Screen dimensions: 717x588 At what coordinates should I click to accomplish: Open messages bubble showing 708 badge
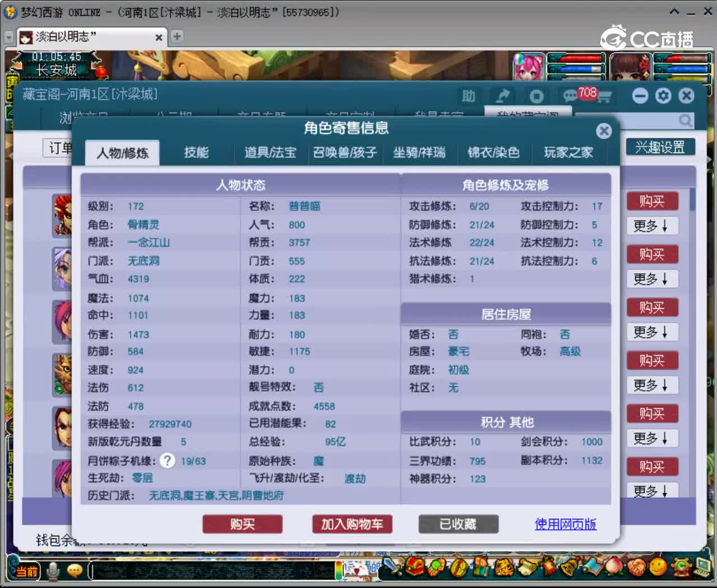coord(571,96)
